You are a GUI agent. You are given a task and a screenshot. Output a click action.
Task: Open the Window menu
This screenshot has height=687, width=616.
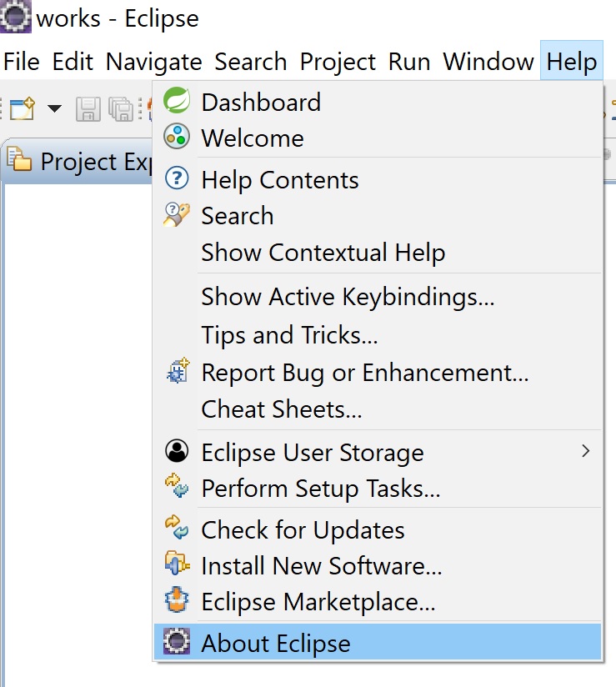click(488, 61)
